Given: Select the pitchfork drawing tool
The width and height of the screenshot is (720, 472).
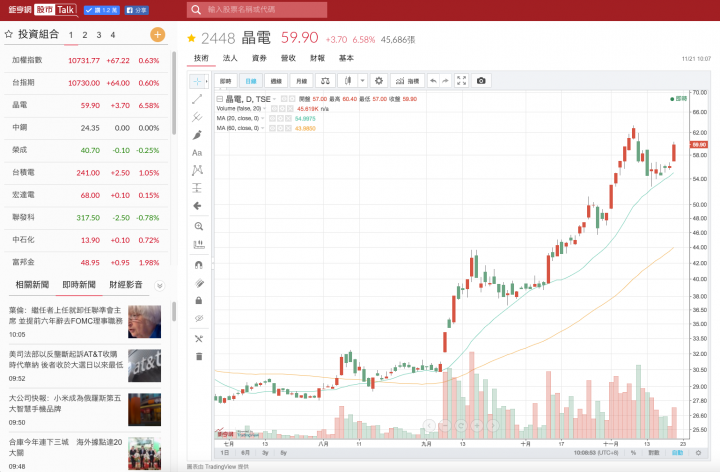Looking at the screenshot, I should click(x=197, y=117).
